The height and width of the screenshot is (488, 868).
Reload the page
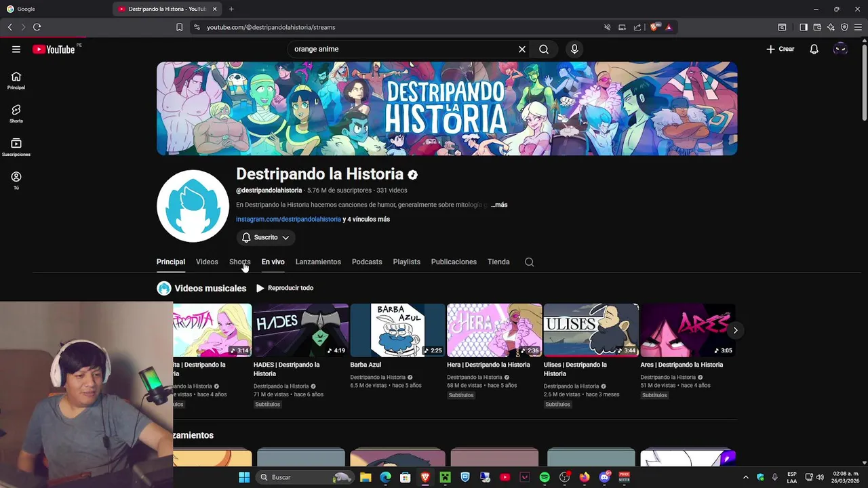tap(37, 27)
